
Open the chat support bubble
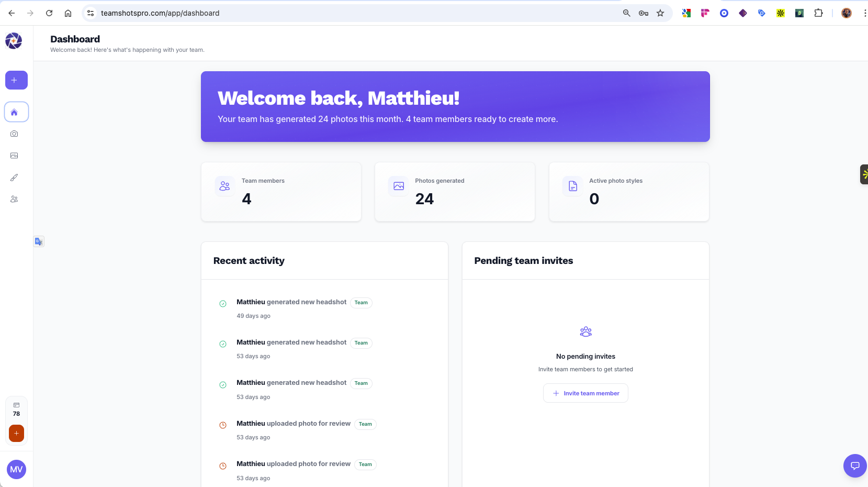point(855,466)
